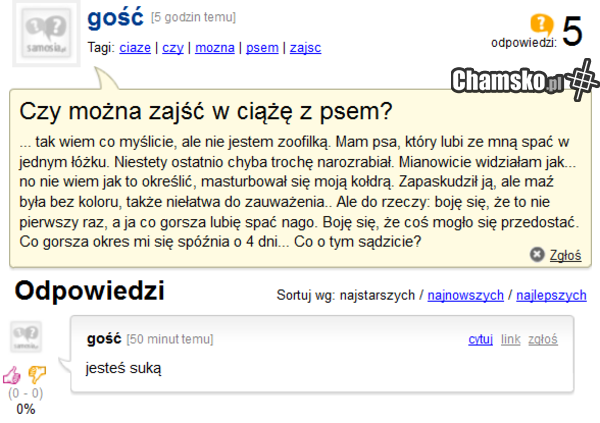The image size is (600, 423).
Task: Click the 'Zgłoś' link under the question
Action: click(x=565, y=256)
